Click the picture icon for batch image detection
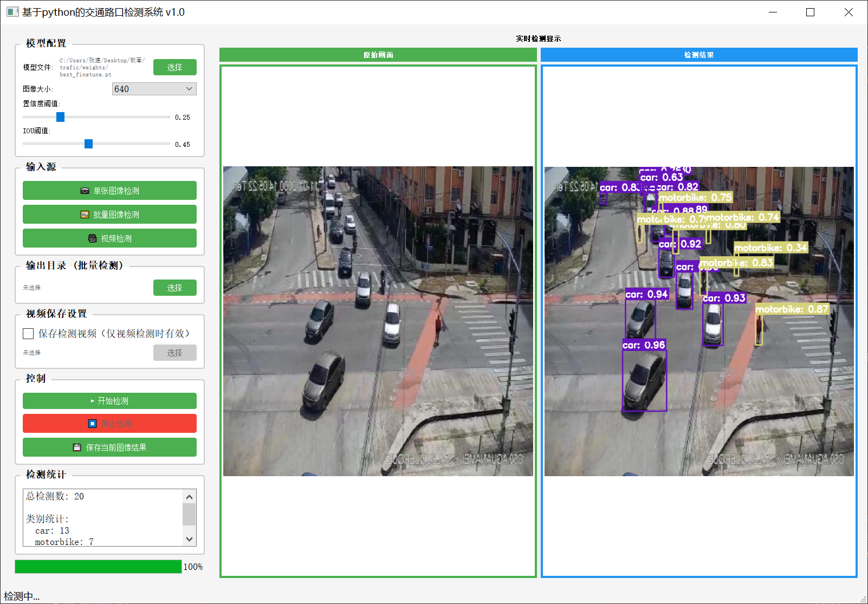This screenshot has height=604, width=868. tap(85, 215)
